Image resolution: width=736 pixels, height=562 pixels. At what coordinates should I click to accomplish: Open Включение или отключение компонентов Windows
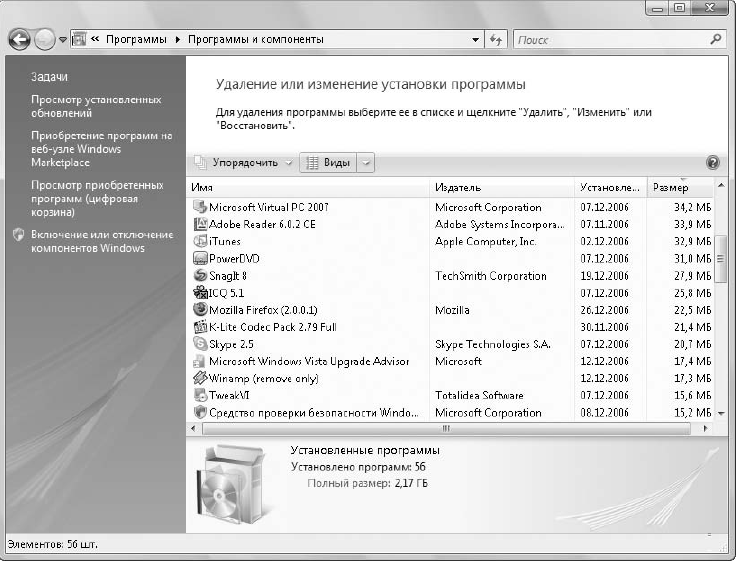[x=102, y=241]
